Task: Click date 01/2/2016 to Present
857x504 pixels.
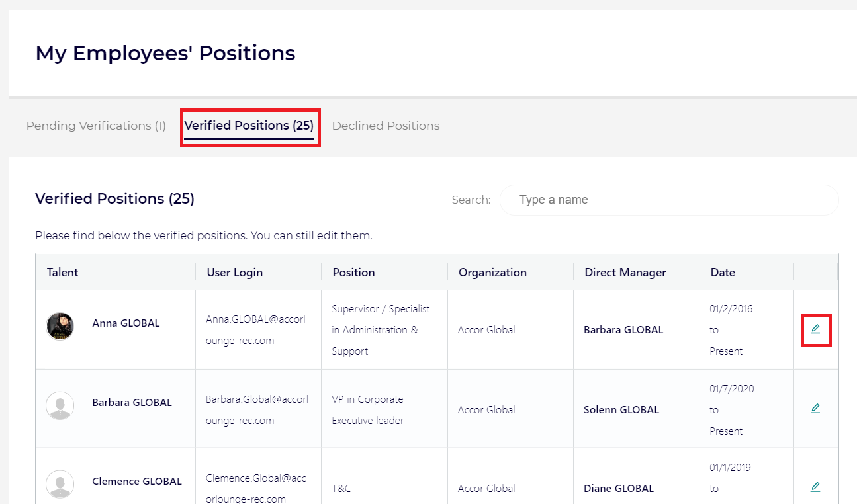Action: [x=731, y=329]
